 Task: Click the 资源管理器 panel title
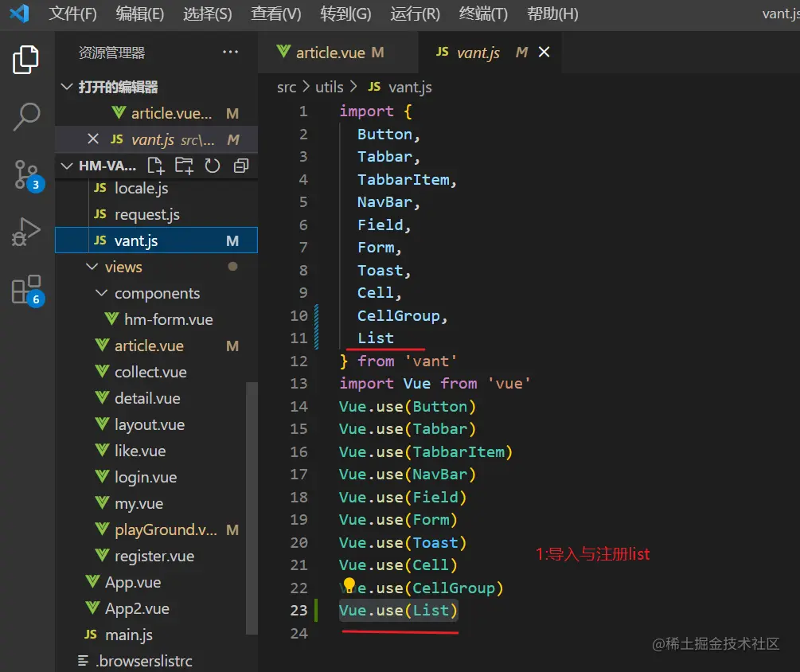[x=111, y=53]
